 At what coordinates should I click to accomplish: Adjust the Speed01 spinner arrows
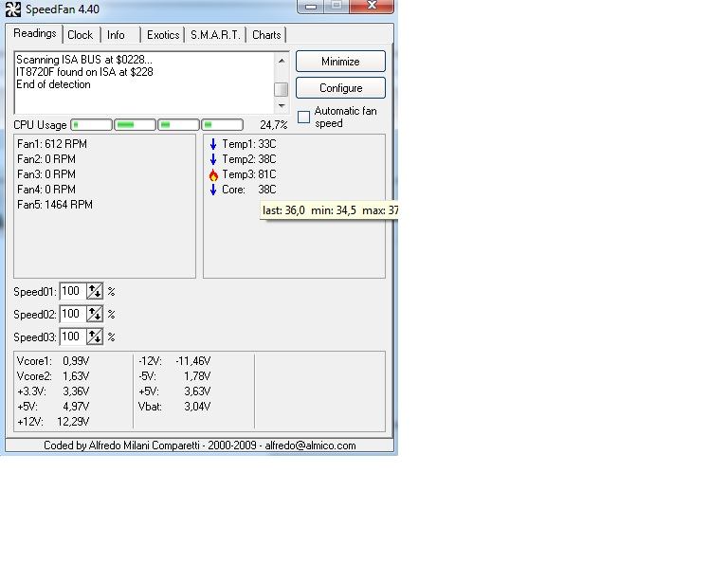coord(95,291)
